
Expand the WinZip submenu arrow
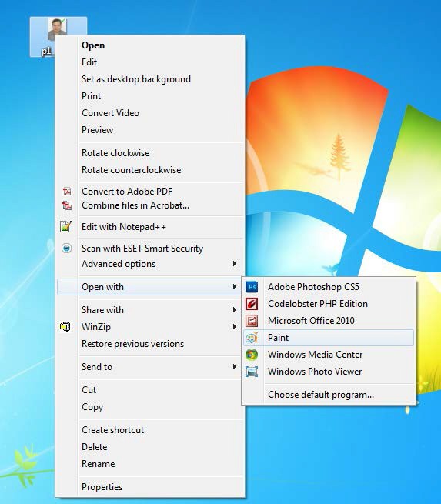point(235,327)
